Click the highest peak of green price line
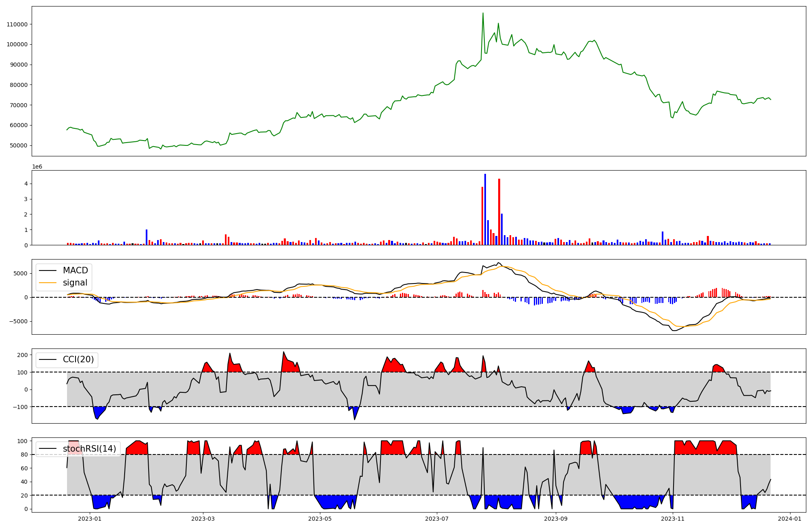The height and width of the screenshot is (528, 812). point(483,13)
